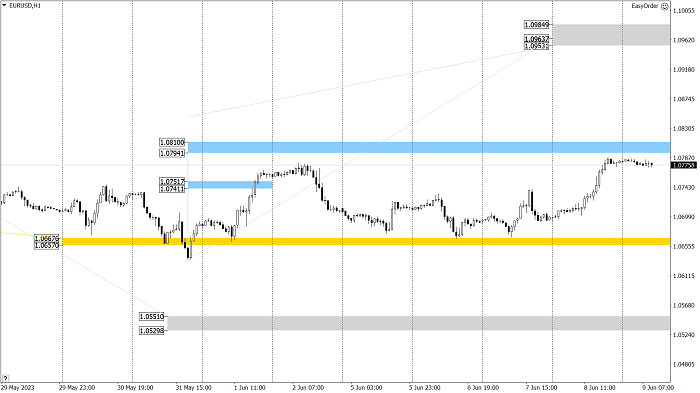The height and width of the screenshot is (393, 700).
Task: Select the 1.07517 price label
Action: point(172,182)
